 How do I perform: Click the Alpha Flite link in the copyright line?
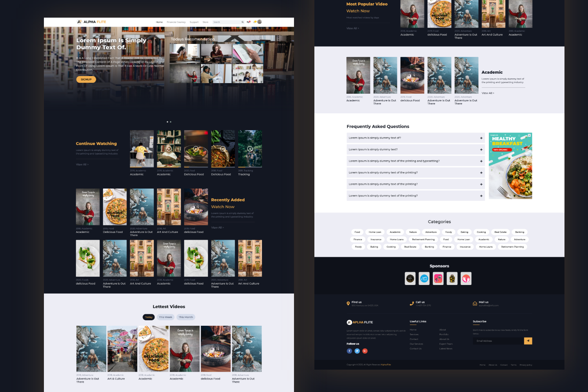(386, 365)
